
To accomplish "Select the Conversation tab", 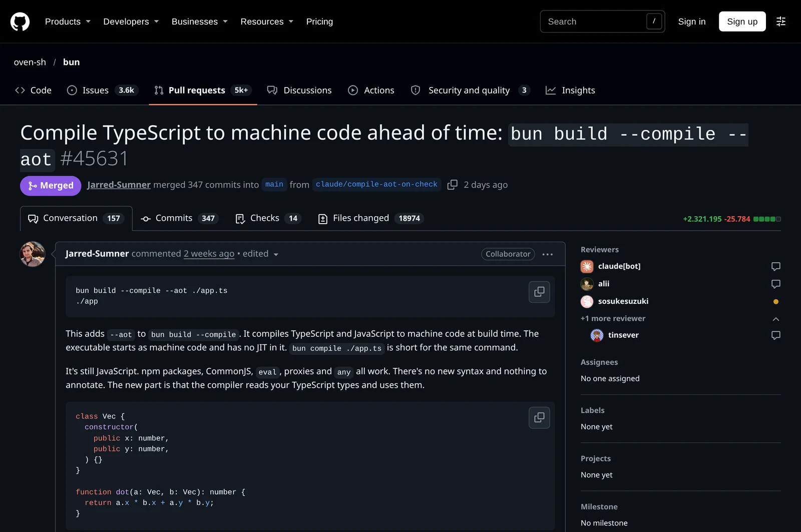I will (76, 218).
